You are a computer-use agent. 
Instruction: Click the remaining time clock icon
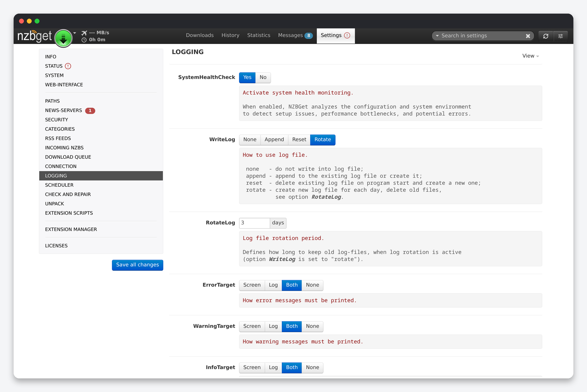click(84, 40)
